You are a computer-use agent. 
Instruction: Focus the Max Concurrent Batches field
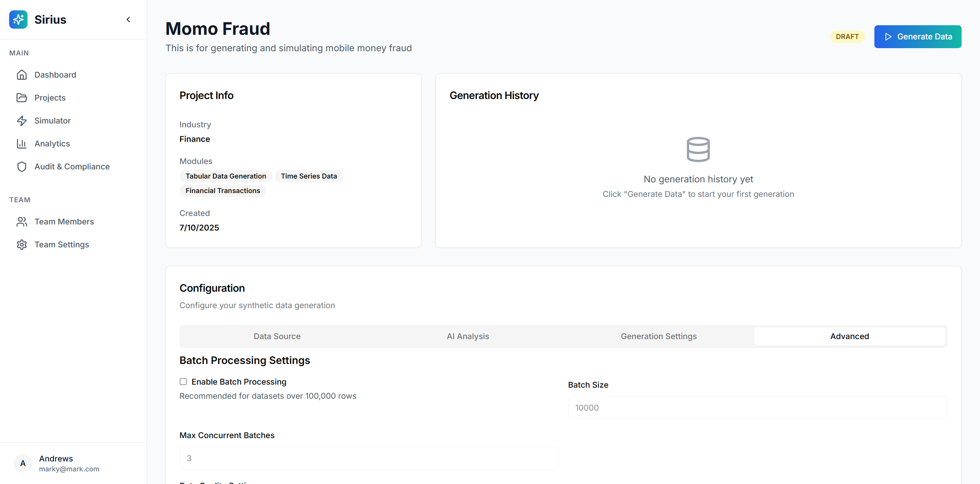tap(369, 458)
